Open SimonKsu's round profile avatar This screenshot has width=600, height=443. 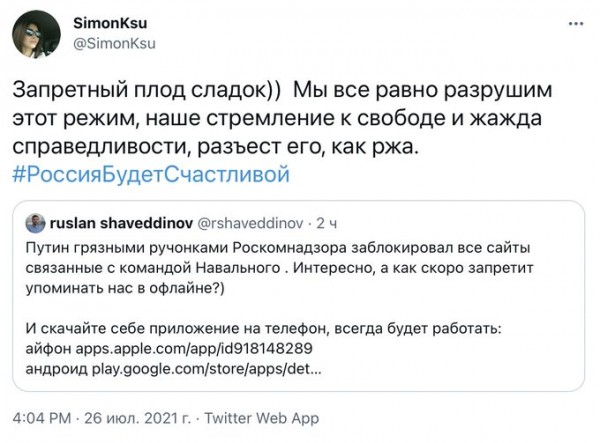36,34
